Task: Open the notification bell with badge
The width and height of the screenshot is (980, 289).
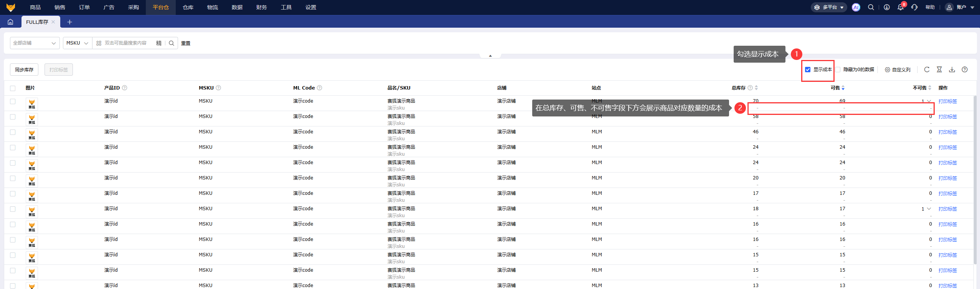Action: pos(900,7)
